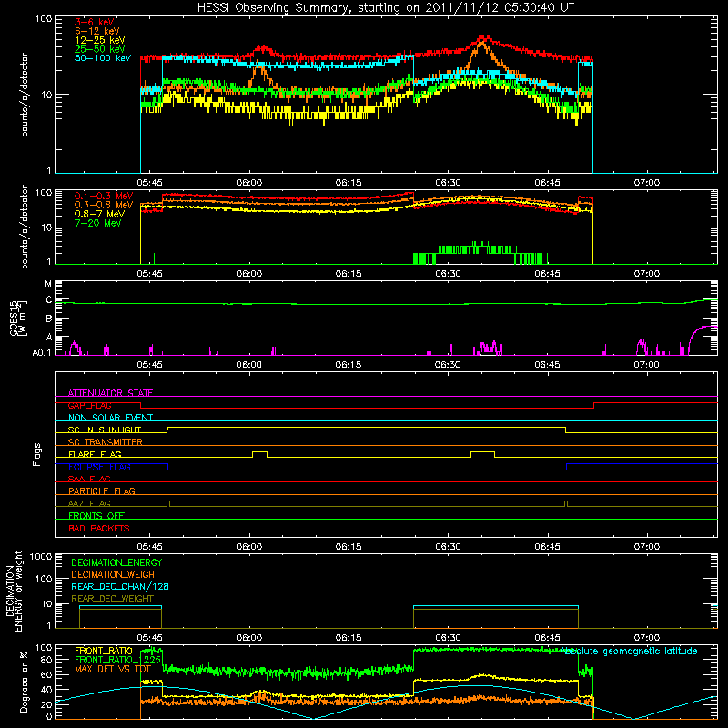Click the HESSI Observing Summary title
Screen dimensions: 728x728
pos(385,8)
